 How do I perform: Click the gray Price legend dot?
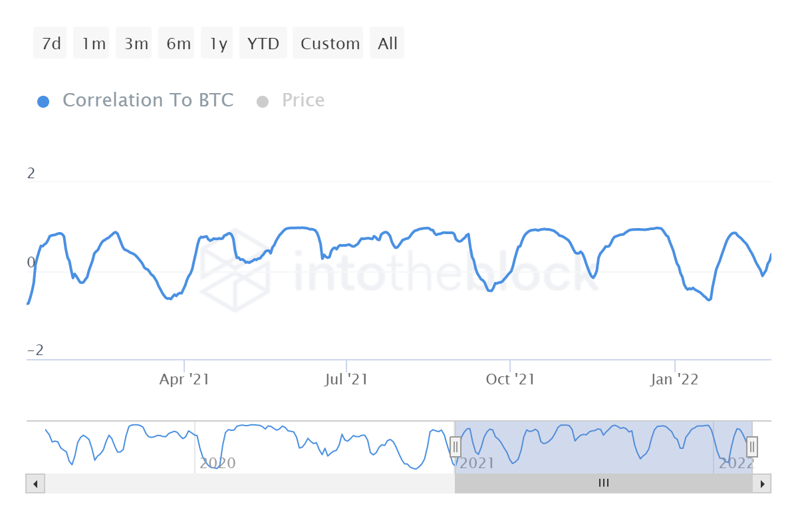(262, 102)
